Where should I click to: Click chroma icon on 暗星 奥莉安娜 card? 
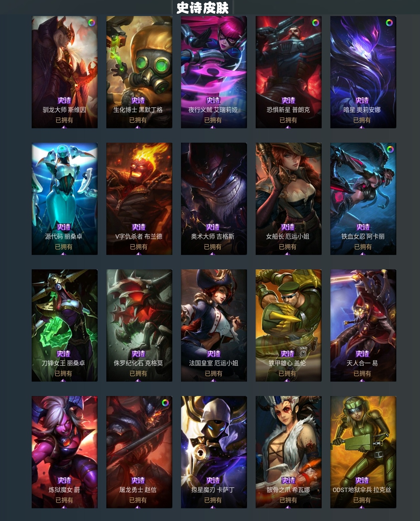(389, 23)
